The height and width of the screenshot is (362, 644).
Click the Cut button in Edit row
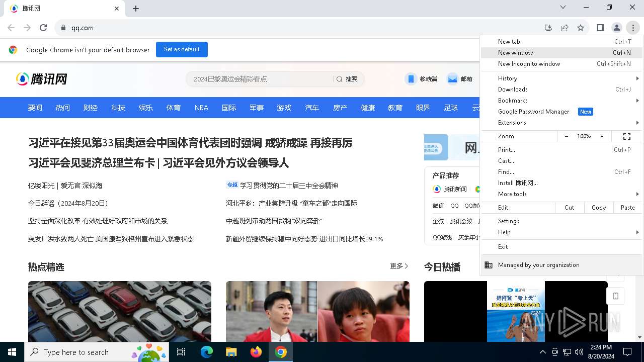pyautogui.click(x=569, y=208)
